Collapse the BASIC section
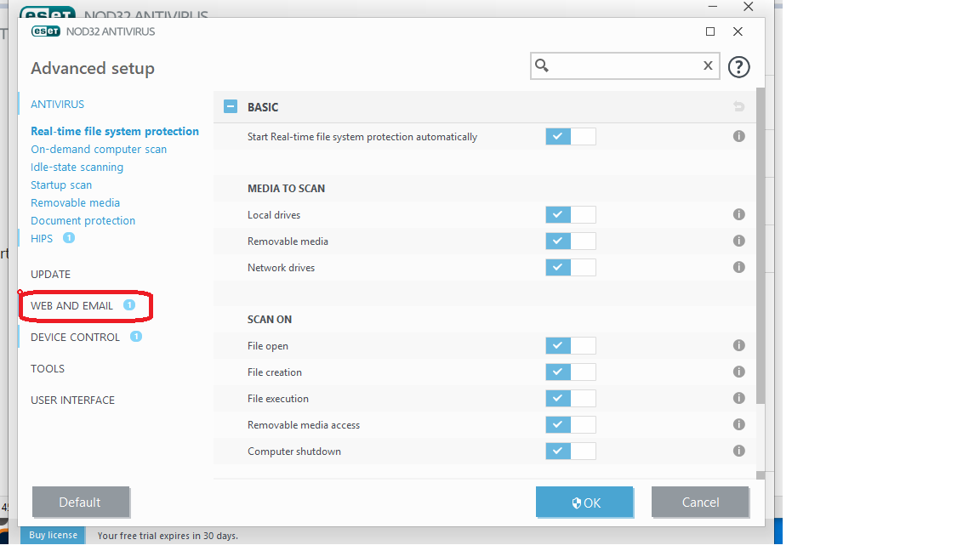Viewport: 980px width, 551px height. 231,107
